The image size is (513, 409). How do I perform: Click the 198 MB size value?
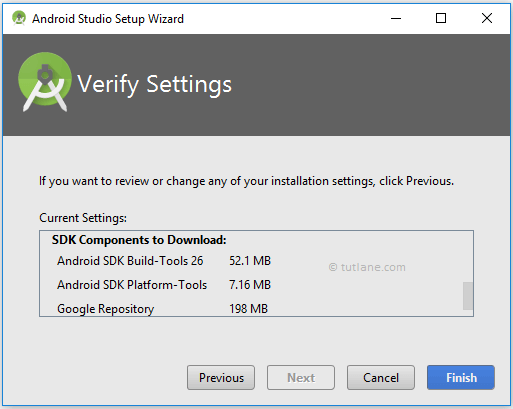point(248,309)
